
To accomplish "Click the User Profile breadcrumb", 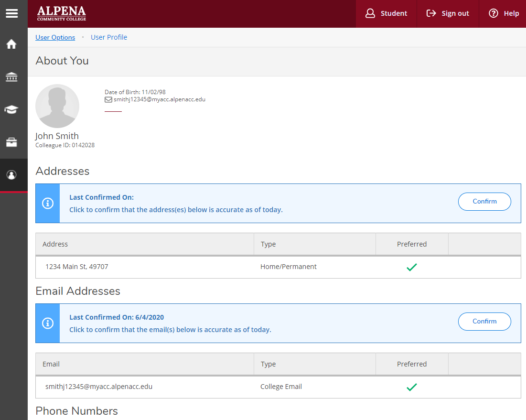I will click(109, 37).
